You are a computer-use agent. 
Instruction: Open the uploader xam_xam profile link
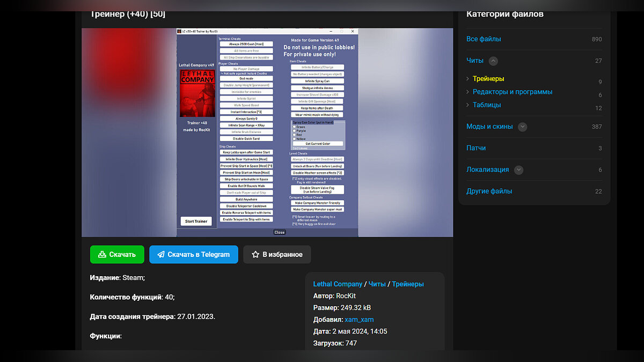click(x=359, y=320)
